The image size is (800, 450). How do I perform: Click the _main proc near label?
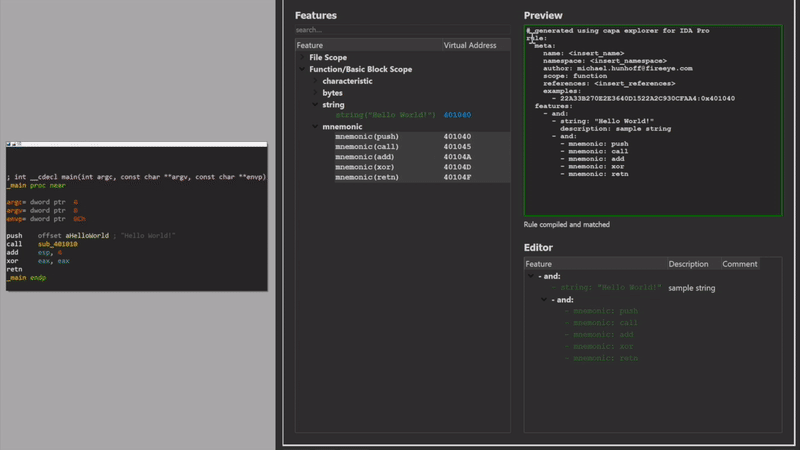pos(36,186)
